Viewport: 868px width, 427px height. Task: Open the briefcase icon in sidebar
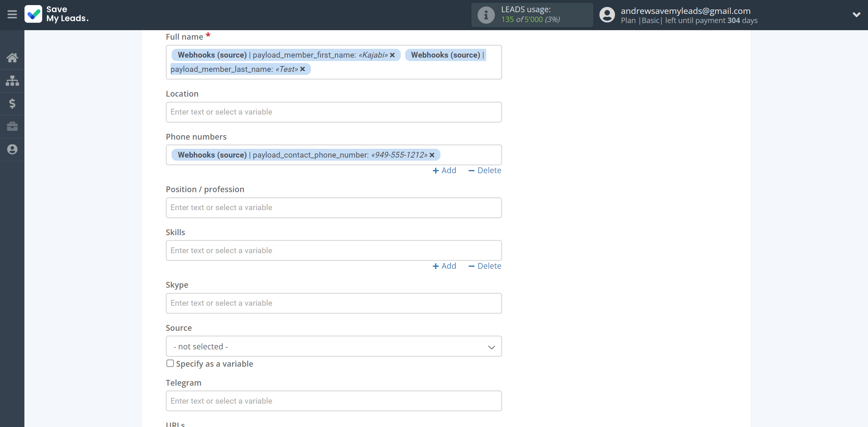click(x=12, y=126)
